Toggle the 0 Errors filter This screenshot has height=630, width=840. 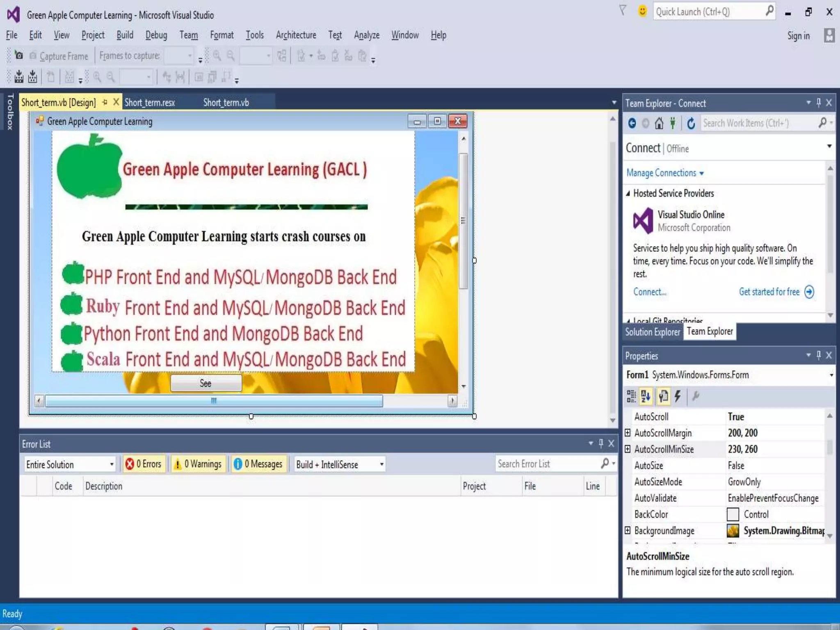pos(144,464)
